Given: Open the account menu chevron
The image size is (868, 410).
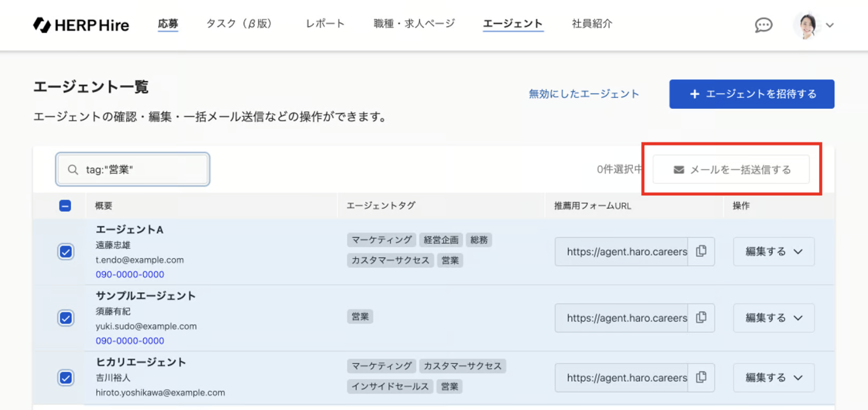Looking at the screenshot, I should coord(830,25).
